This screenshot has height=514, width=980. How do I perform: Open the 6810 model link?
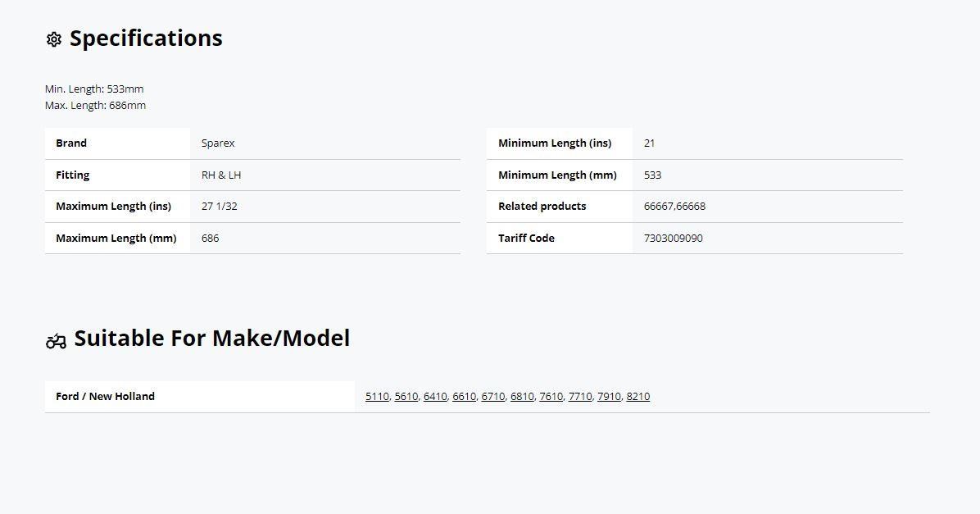pyautogui.click(x=522, y=397)
